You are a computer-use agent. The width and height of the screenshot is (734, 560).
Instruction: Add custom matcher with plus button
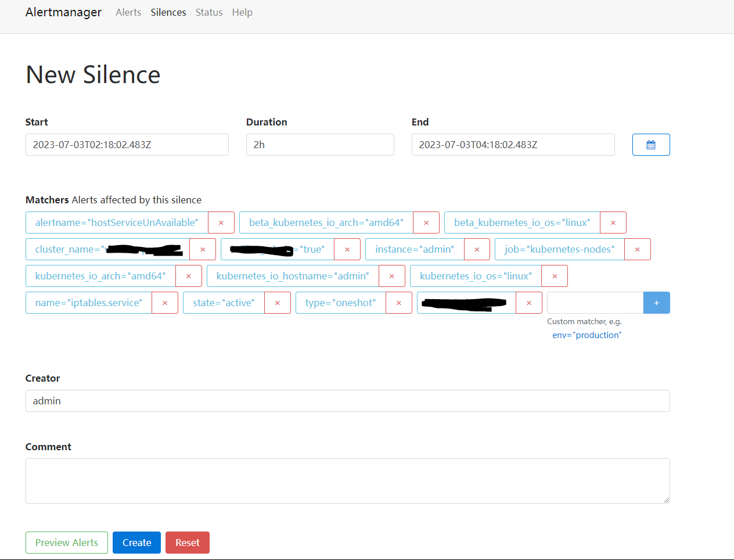pyautogui.click(x=656, y=303)
